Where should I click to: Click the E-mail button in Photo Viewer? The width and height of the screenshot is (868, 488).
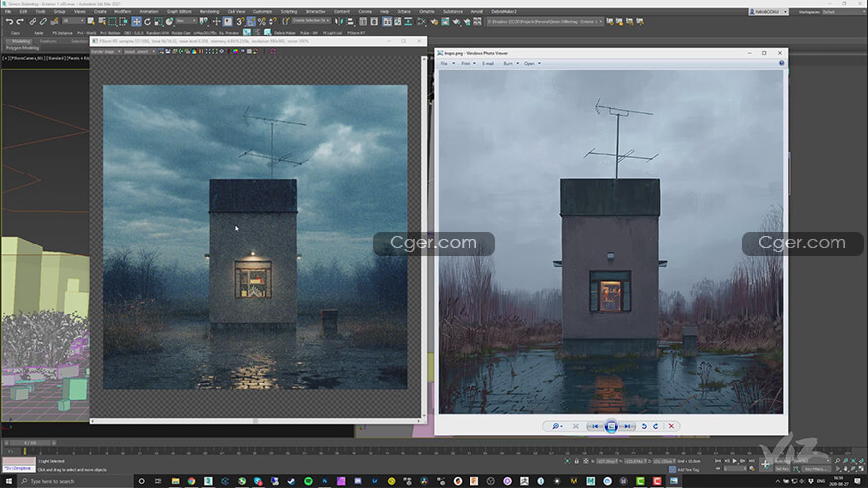click(487, 64)
